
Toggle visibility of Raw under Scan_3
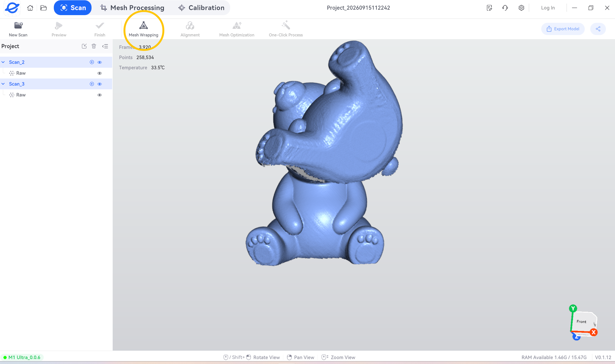(100, 95)
